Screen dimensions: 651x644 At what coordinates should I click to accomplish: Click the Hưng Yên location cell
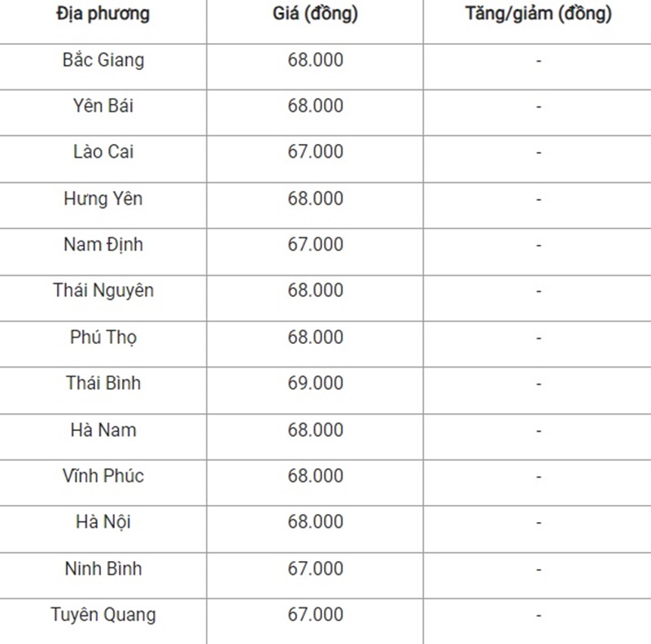[x=103, y=198]
